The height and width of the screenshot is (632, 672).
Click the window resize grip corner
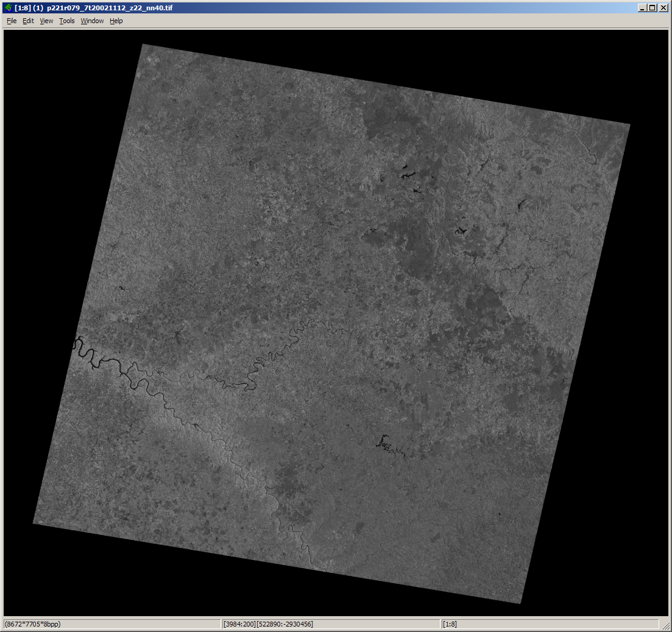(x=666, y=626)
